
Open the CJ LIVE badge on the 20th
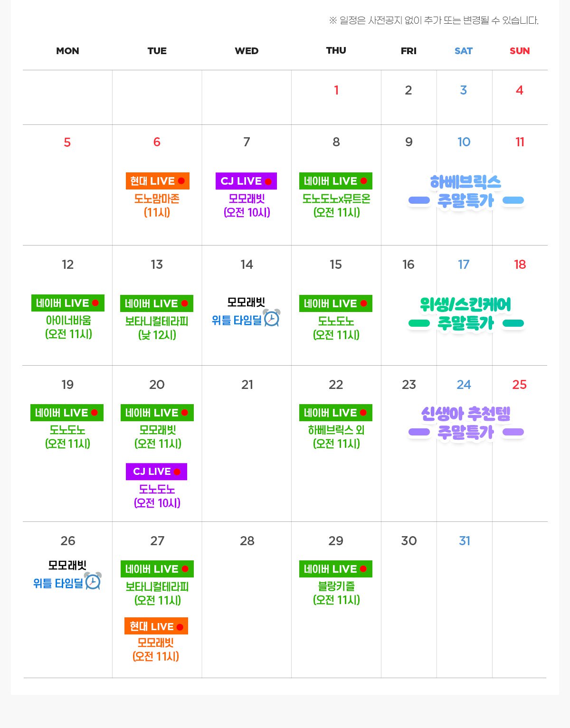tap(157, 472)
